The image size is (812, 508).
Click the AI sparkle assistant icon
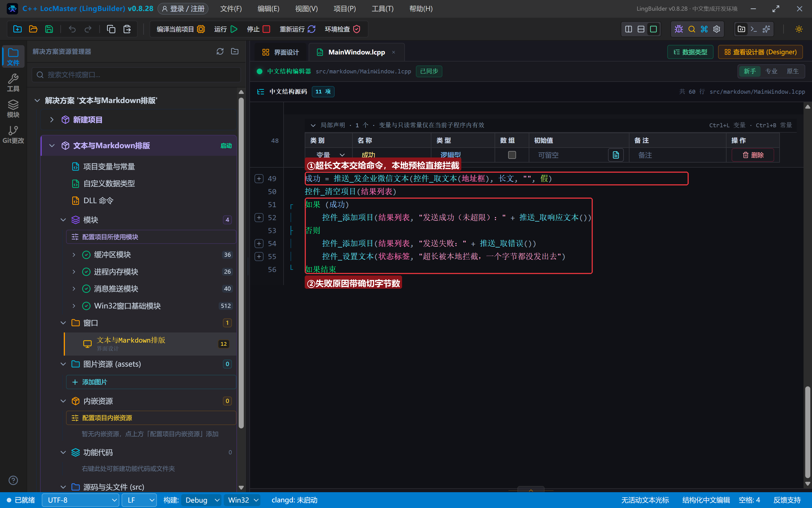[766, 29]
